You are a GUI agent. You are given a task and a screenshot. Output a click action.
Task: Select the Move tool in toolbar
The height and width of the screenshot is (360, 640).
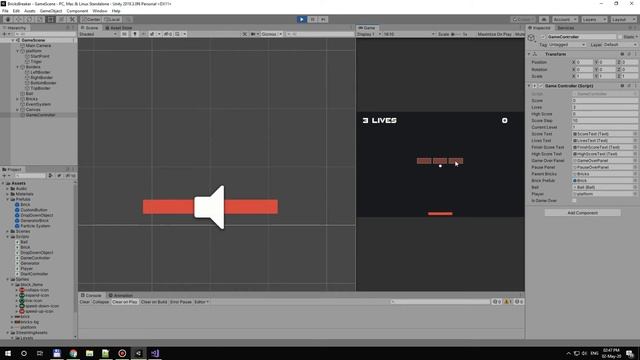(18, 19)
